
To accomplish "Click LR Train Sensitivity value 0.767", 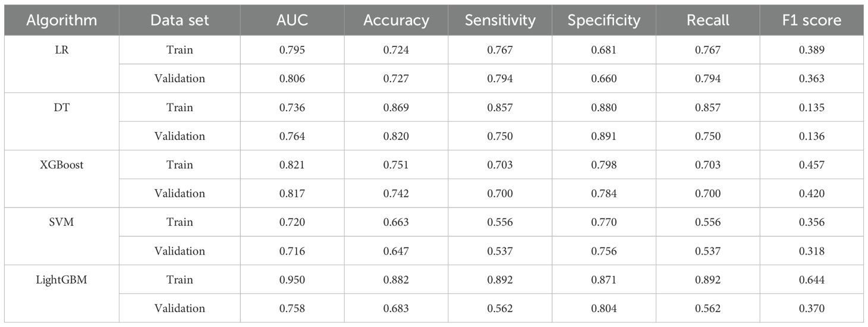I will click(x=500, y=50).
